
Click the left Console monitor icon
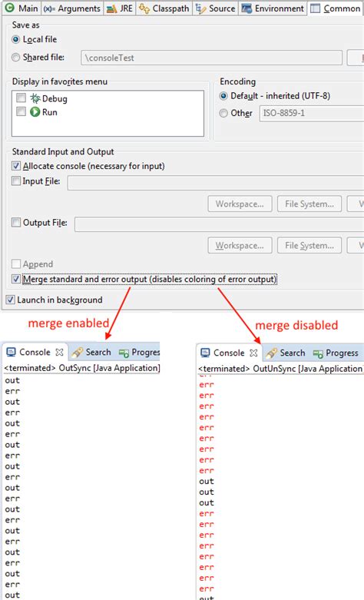click(x=11, y=352)
